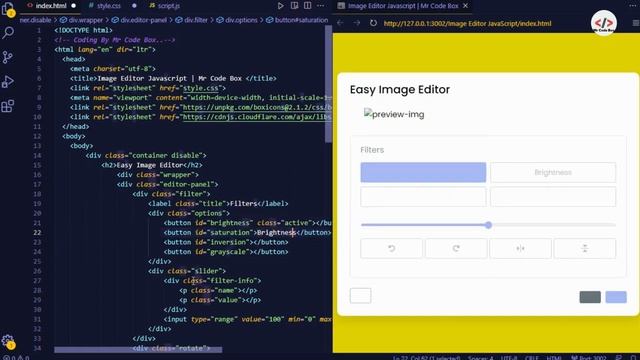640x360 pixels.
Task: Expand the ner.disable breadcrumb
Action: coord(36,20)
